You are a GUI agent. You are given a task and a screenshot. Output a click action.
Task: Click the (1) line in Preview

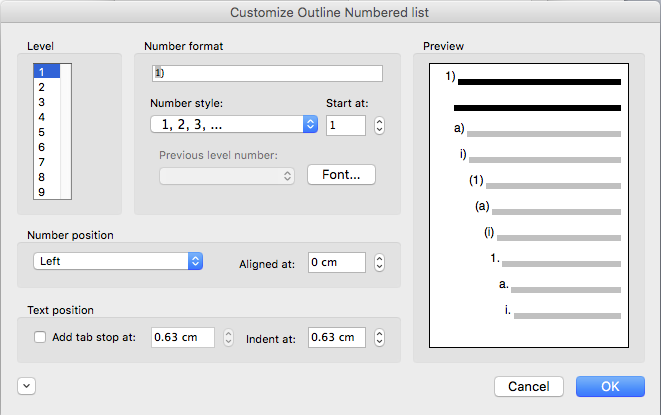pyautogui.click(x=545, y=182)
